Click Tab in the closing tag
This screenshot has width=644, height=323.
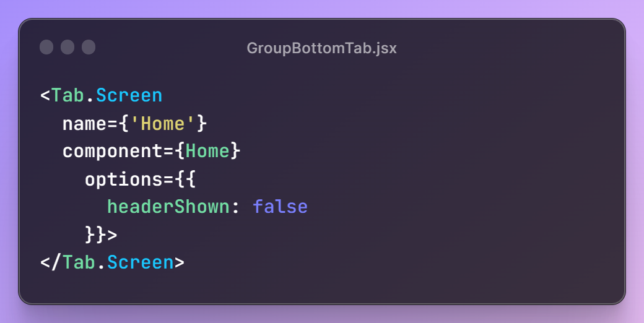tap(79, 262)
